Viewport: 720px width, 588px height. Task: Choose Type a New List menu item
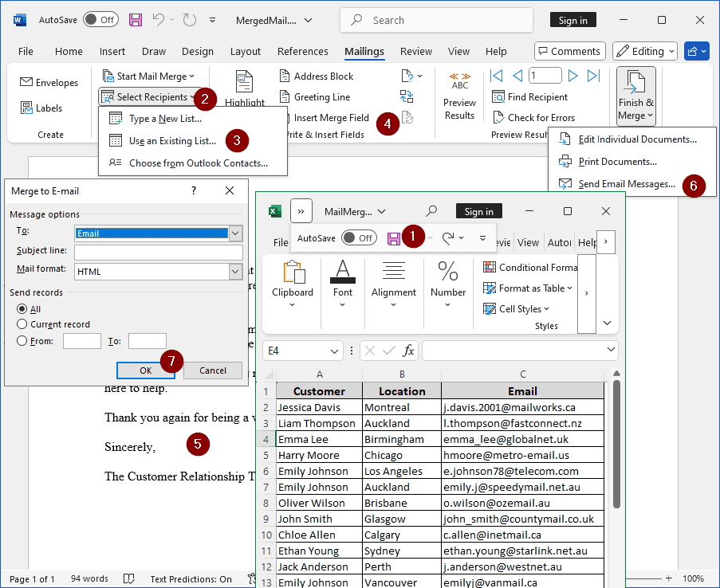tap(193, 119)
